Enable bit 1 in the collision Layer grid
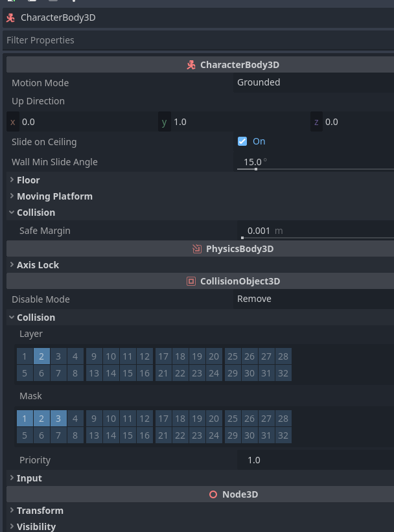The image size is (394, 532). (25, 356)
